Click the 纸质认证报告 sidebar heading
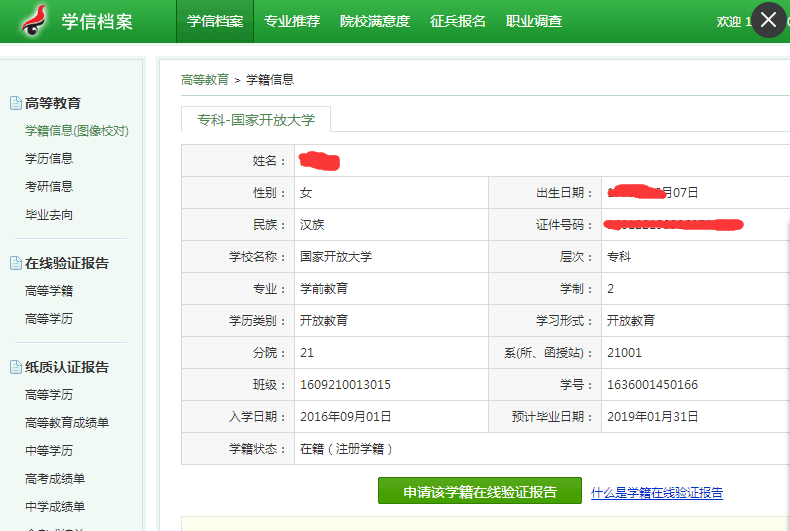Viewport: 790px width, 531px height. 67,367
